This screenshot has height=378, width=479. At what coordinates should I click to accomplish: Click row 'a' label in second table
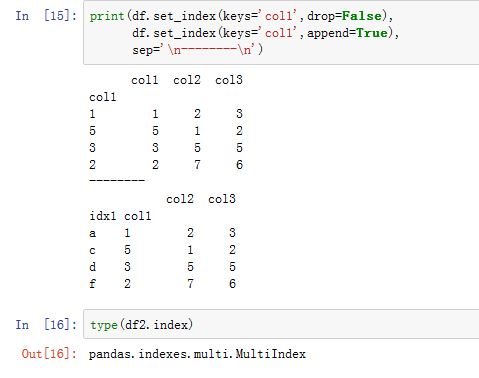point(93,233)
